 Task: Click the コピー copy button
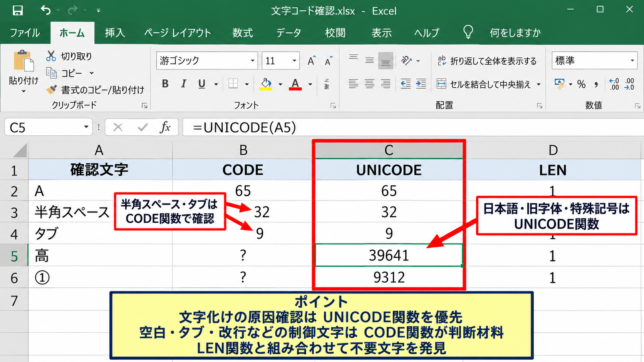(65, 73)
